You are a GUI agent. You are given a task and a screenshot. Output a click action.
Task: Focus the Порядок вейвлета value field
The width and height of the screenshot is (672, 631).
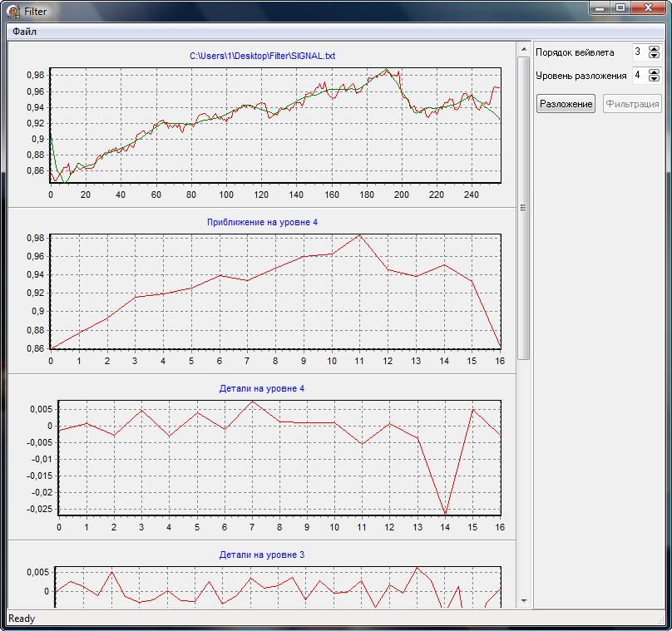tap(638, 52)
